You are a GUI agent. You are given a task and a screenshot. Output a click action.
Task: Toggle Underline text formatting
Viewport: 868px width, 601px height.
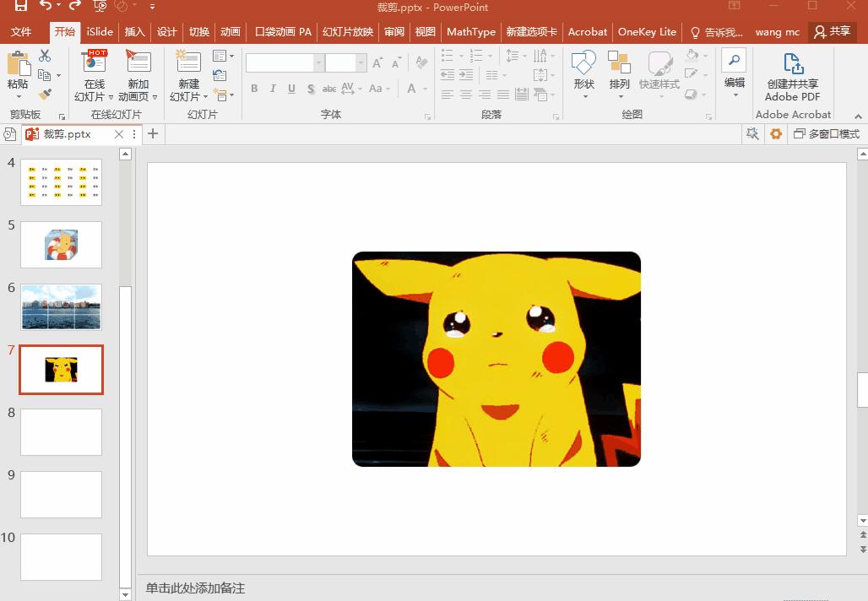[x=291, y=89]
